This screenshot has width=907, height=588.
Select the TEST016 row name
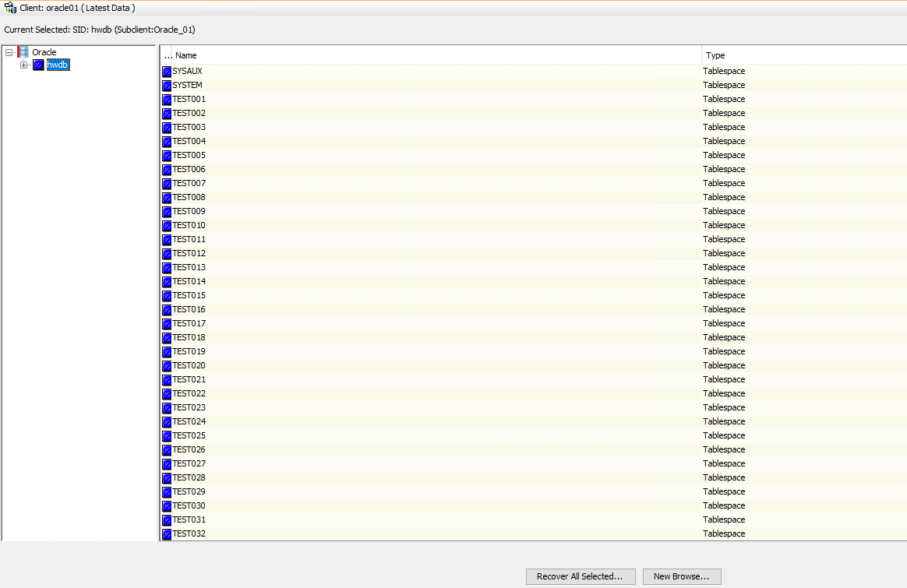[x=189, y=310]
